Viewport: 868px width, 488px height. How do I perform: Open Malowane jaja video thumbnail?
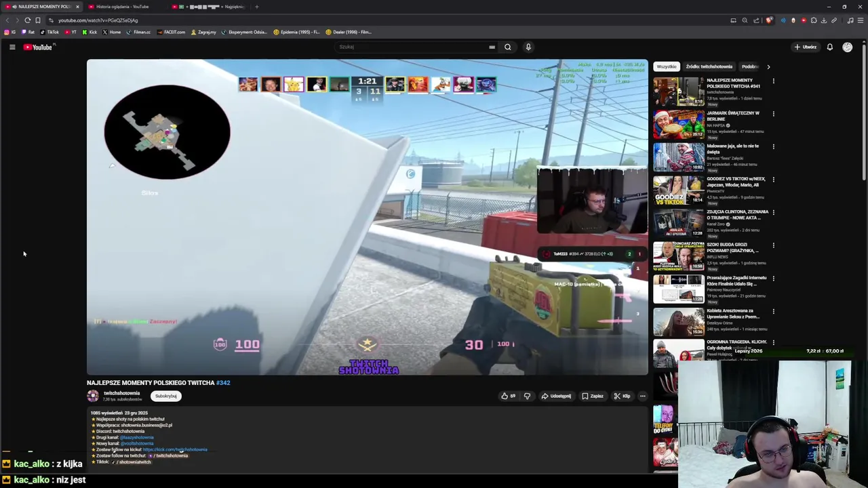[x=678, y=158]
